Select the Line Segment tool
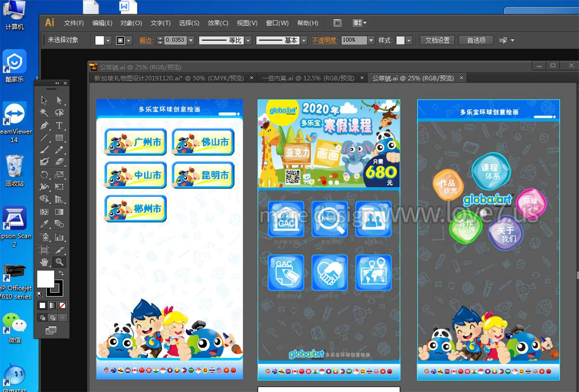 [x=44, y=137]
